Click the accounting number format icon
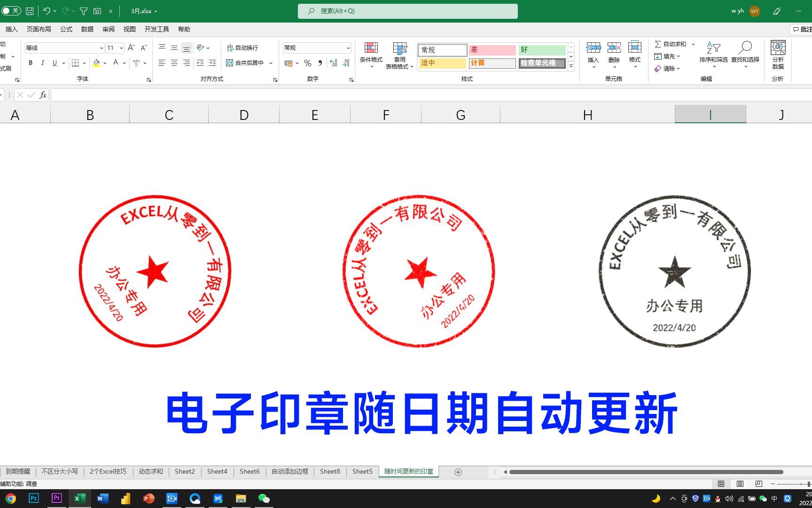Screen dimensions: 812x508 [289, 63]
